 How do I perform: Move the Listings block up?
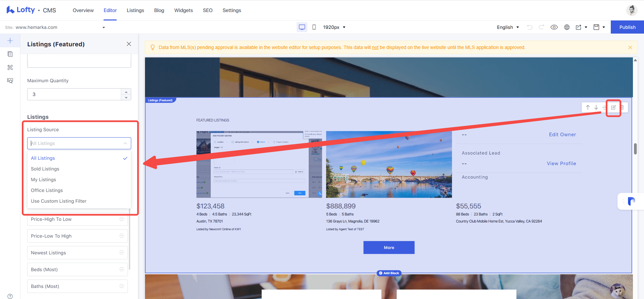click(588, 107)
